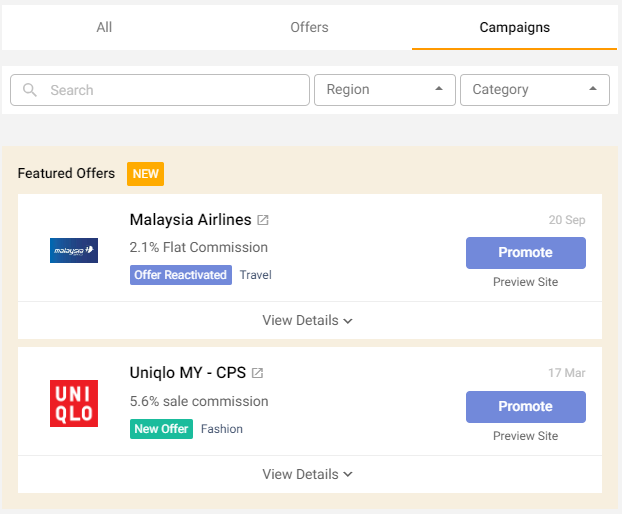
Task: Click the Offer Reactivated tag
Action: 181,275
